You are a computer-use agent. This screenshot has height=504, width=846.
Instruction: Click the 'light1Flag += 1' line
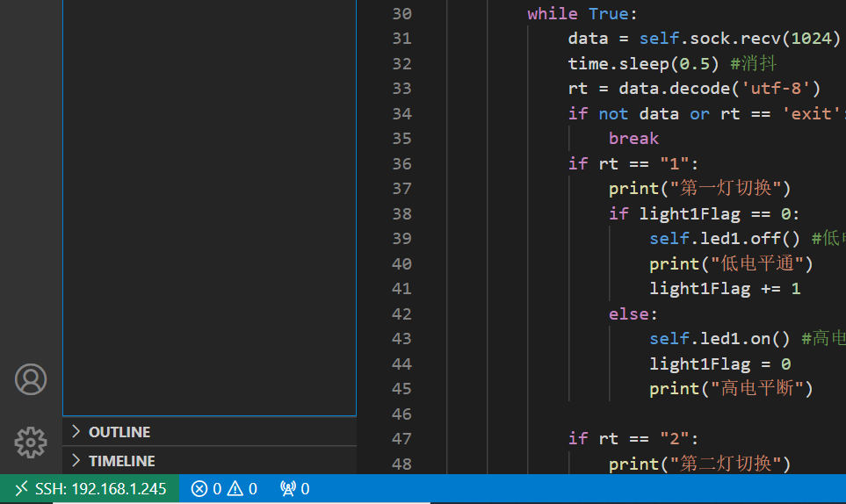[x=725, y=289]
